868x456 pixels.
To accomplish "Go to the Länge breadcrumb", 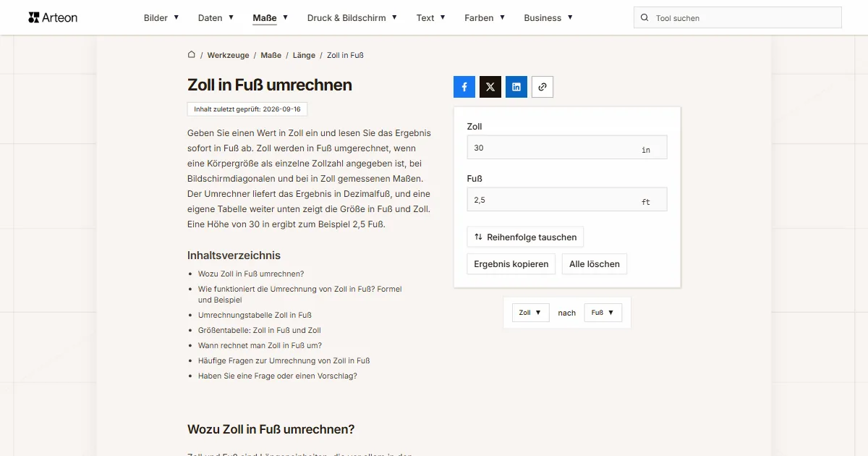I will 305,55.
